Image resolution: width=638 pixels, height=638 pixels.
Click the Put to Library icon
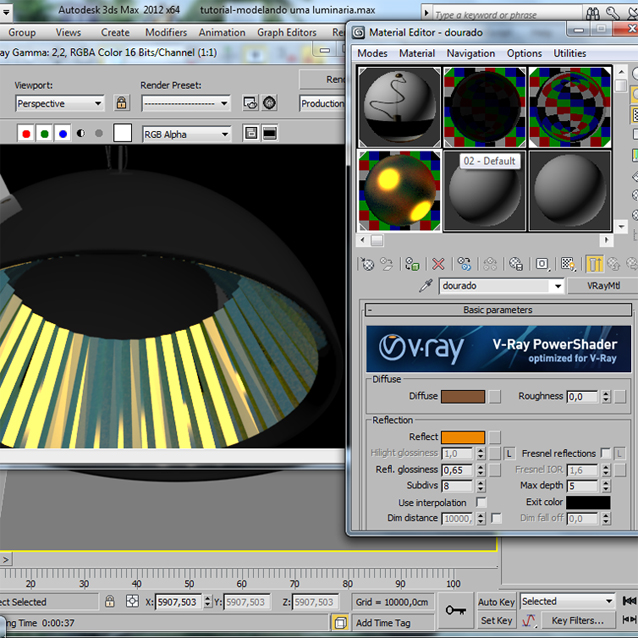pyautogui.click(x=516, y=264)
